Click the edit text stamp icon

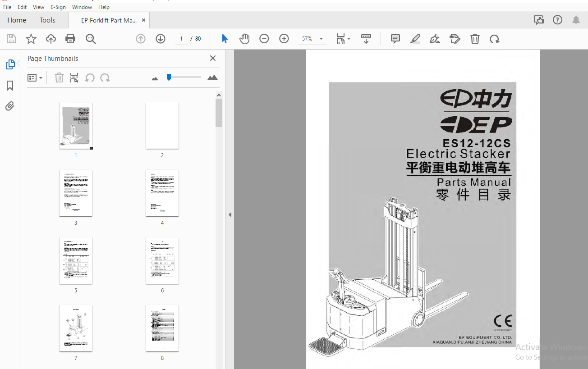coord(455,39)
